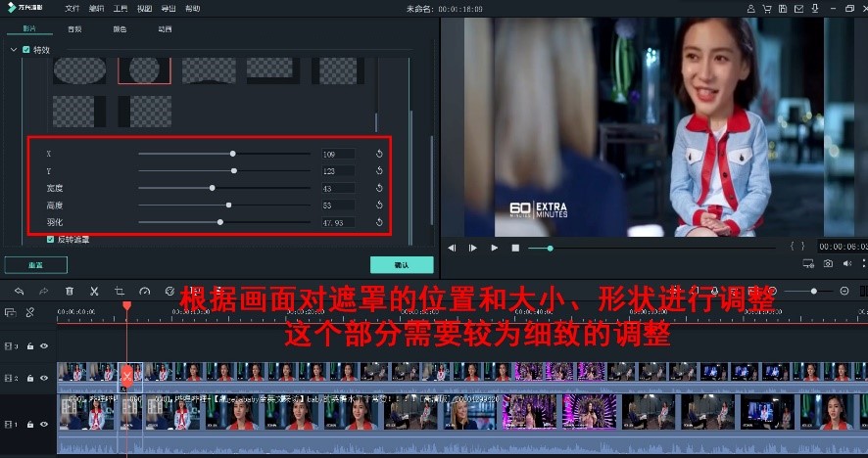Take a snapshot with camera icon

[828, 264]
